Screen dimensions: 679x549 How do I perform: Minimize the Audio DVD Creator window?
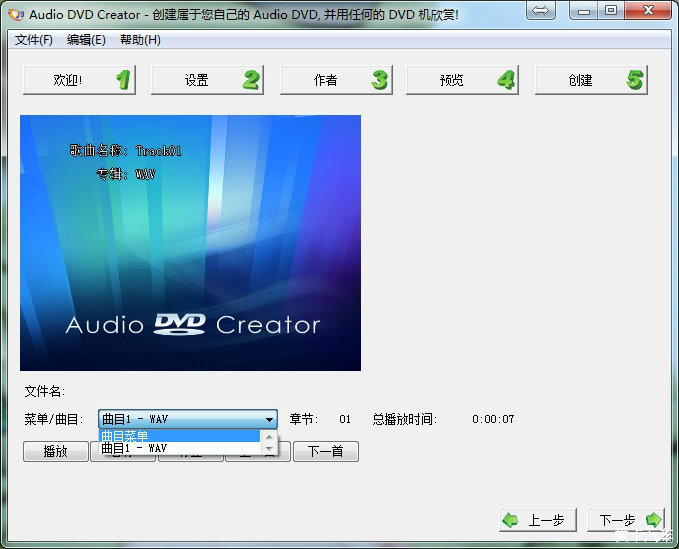[x=584, y=10]
